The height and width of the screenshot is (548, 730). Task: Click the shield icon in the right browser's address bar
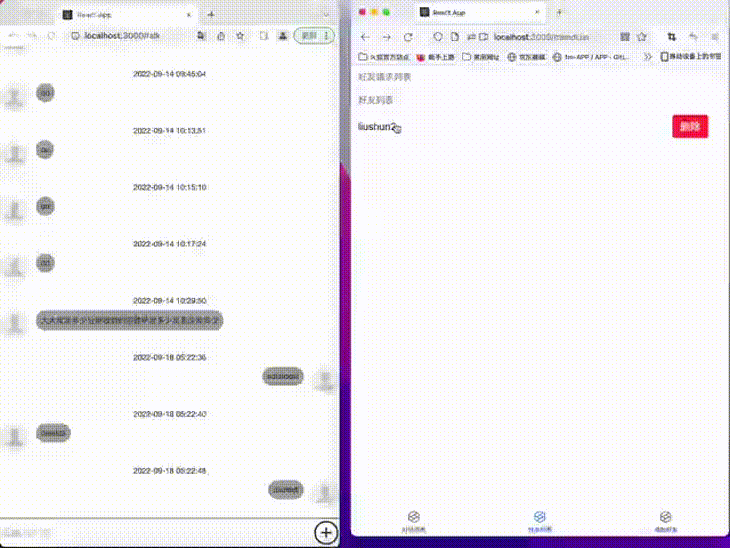click(438, 37)
